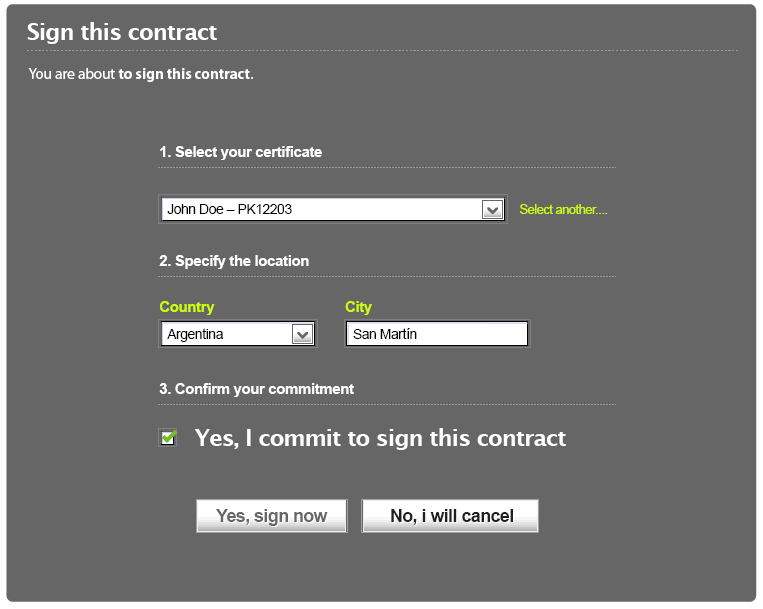Viewport: 763px width, 609px height.
Task: Click the 'You are about' intro text
Action: pos(72,74)
